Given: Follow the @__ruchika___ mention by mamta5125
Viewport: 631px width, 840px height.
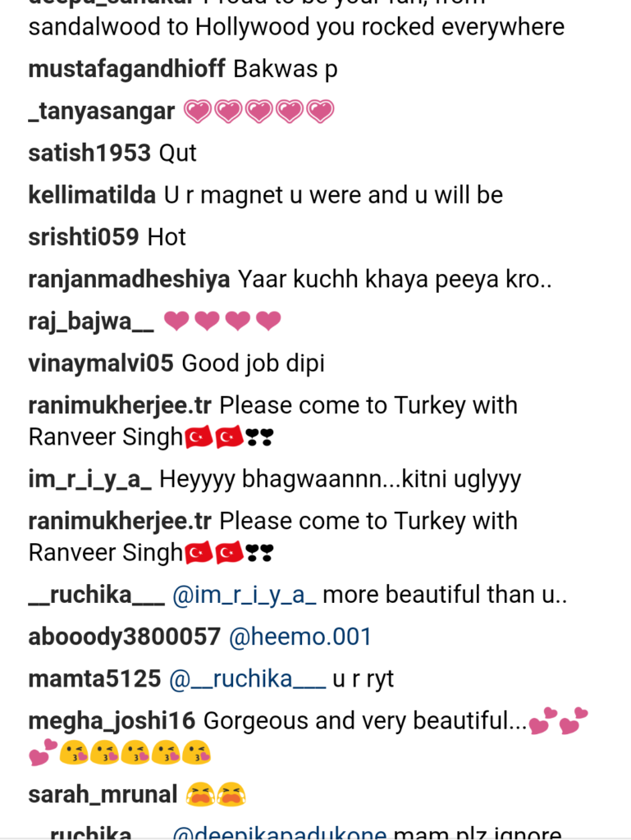Looking at the screenshot, I should (x=248, y=679).
